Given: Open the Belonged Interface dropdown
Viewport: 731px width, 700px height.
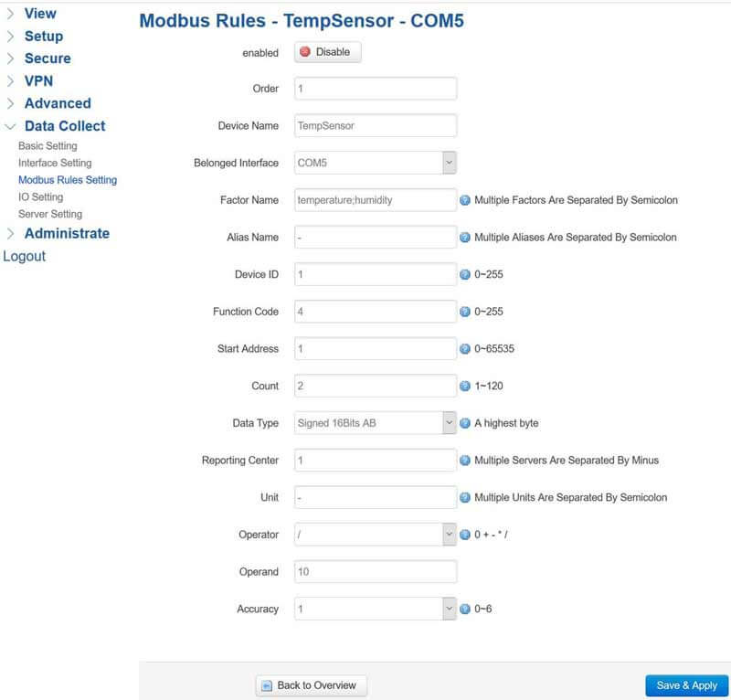Looking at the screenshot, I should [447, 162].
